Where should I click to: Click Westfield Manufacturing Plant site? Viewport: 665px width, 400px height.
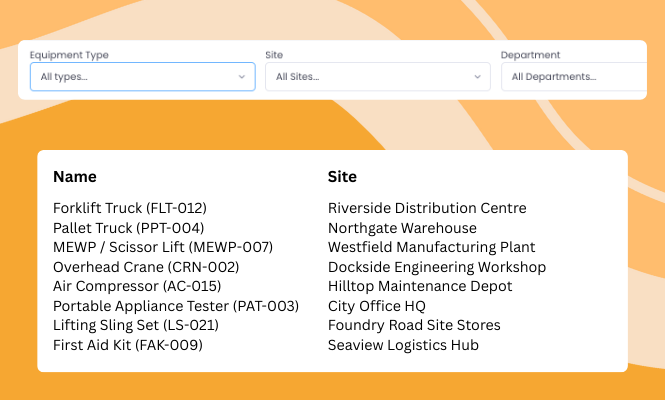coord(432,247)
